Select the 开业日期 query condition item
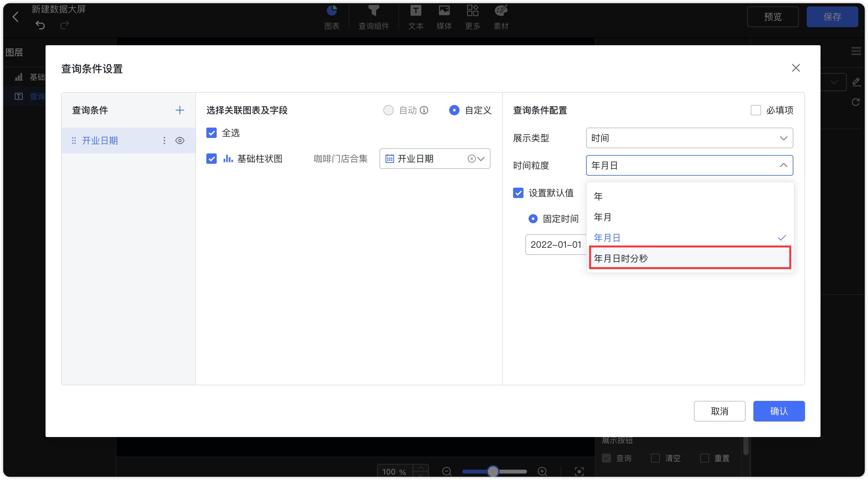Image resolution: width=868 pixels, height=480 pixels. point(129,141)
